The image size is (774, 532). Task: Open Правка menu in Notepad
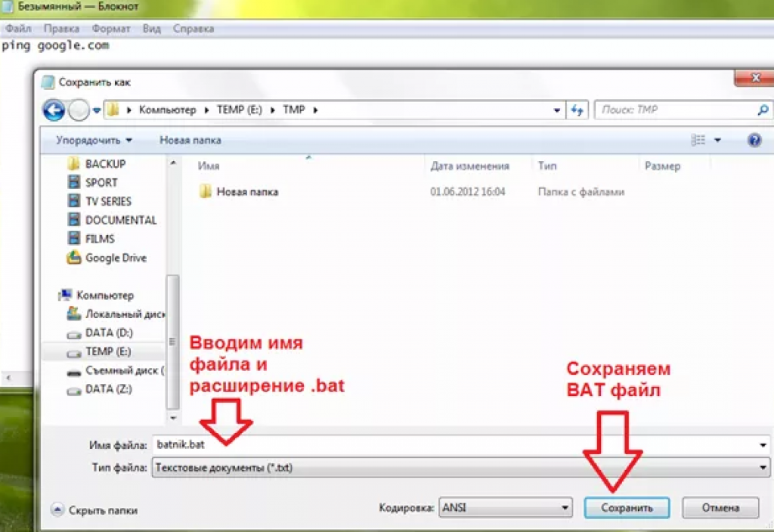pyautogui.click(x=61, y=29)
